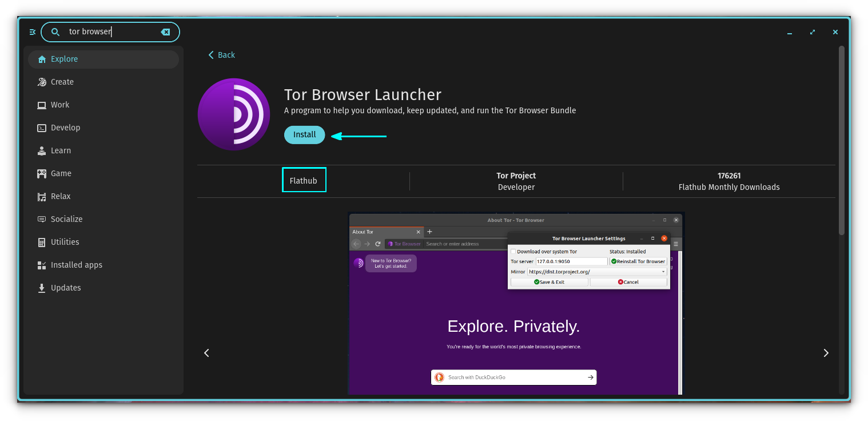Click the Tor Browser screenshot preview
This screenshot has height=421, width=868.
[x=516, y=304]
